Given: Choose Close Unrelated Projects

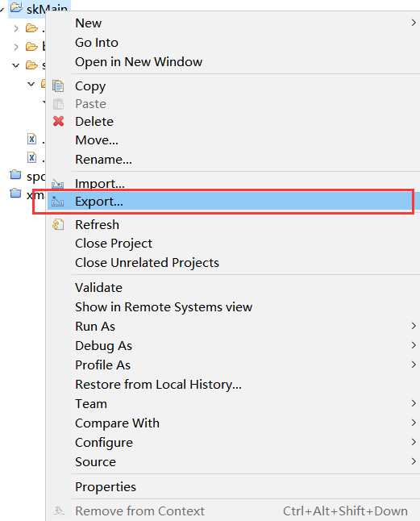Looking at the screenshot, I should (x=147, y=263).
